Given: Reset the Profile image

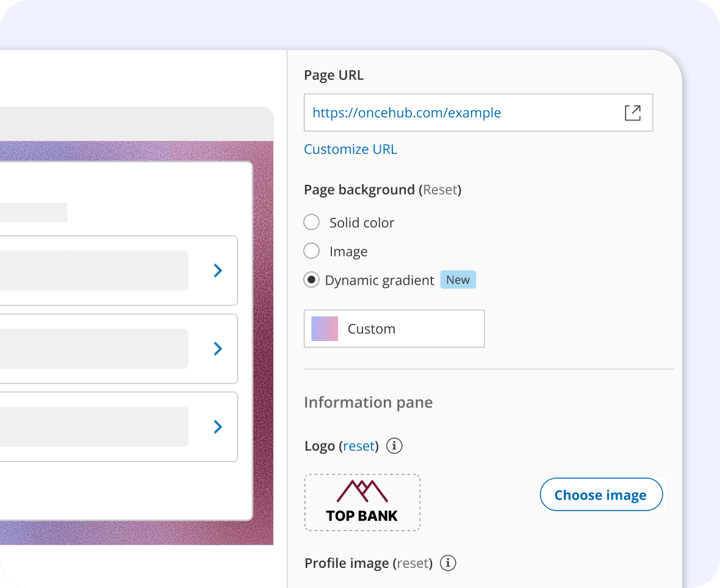Looking at the screenshot, I should pos(413,563).
